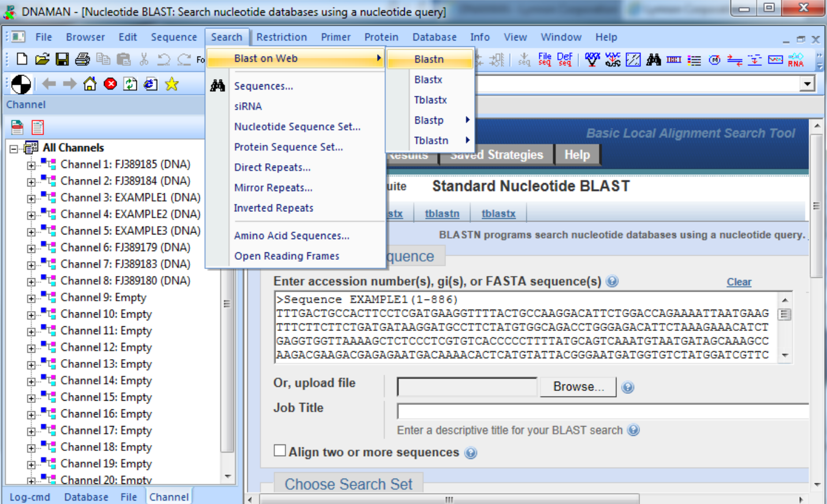Click the File seq toolbar icon
Screen dimensions: 827x504
coord(545,59)
